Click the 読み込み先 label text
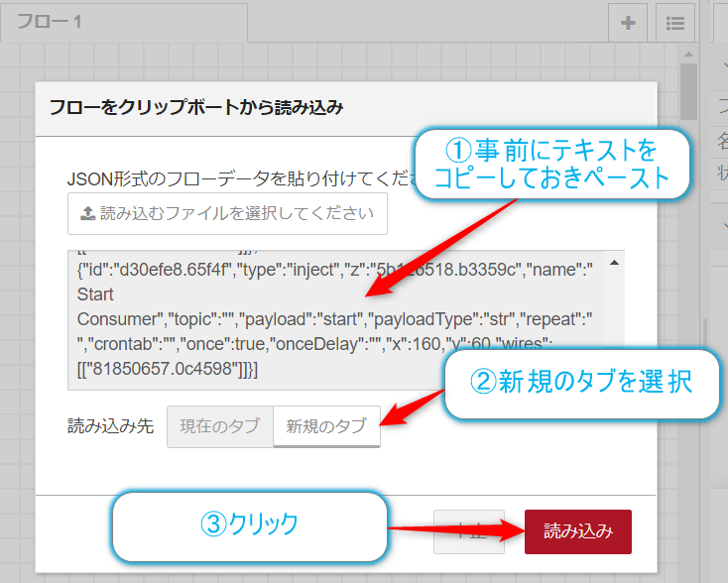728x583 pixels. (x=110, y=426)
